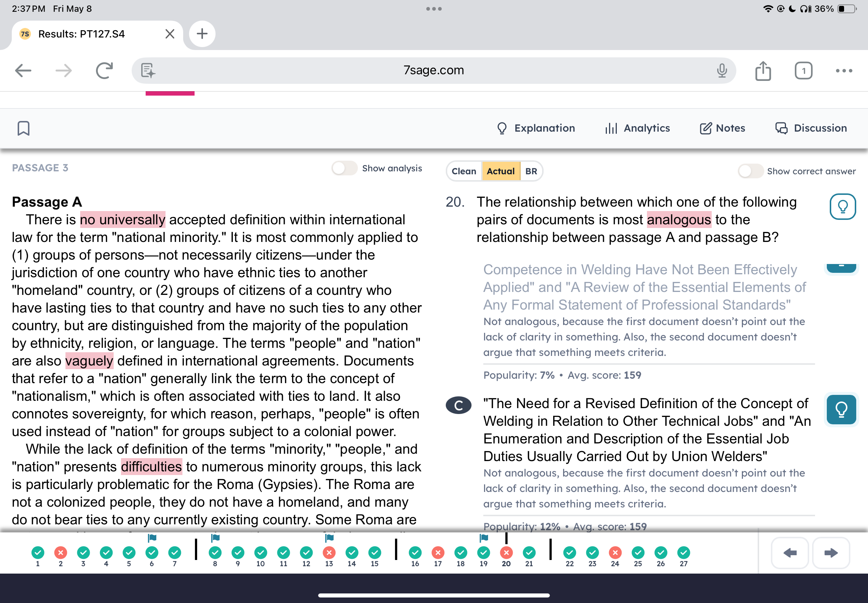The width and height of the screenshot is (868, 603).
Task: Click the lightbulb icon beside answer C
Action: pyautogui.click(x=841, y=410)
